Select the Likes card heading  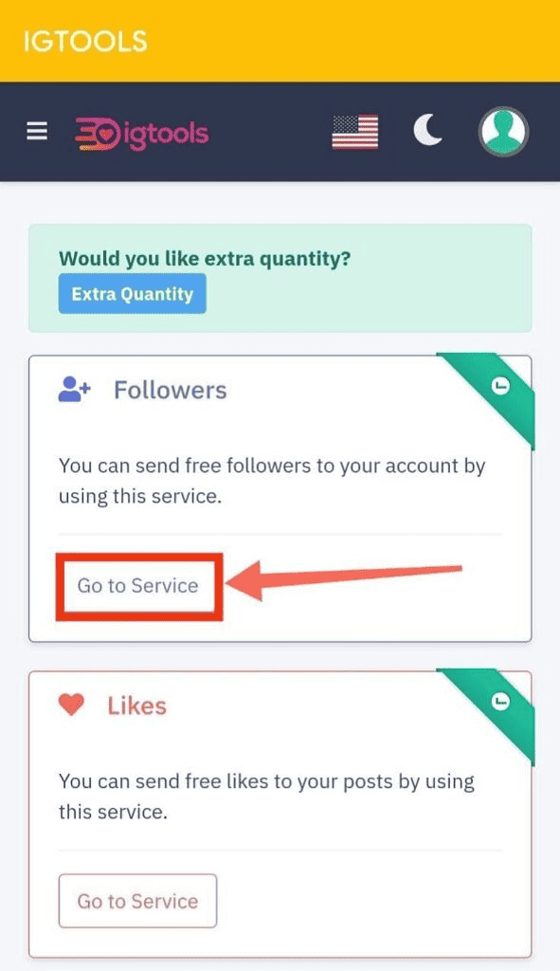[136, 705]
